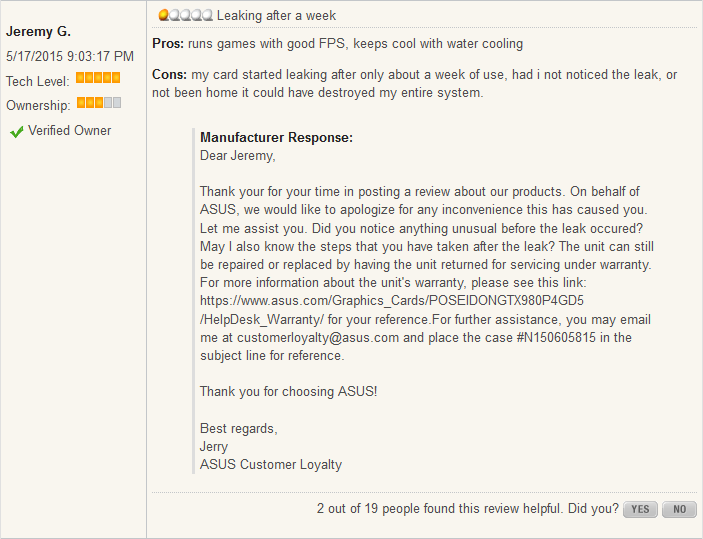The width and height of the screenshot is (703, 539).
Task: Click the Tech Level label
Action: (x=38, y=81)
